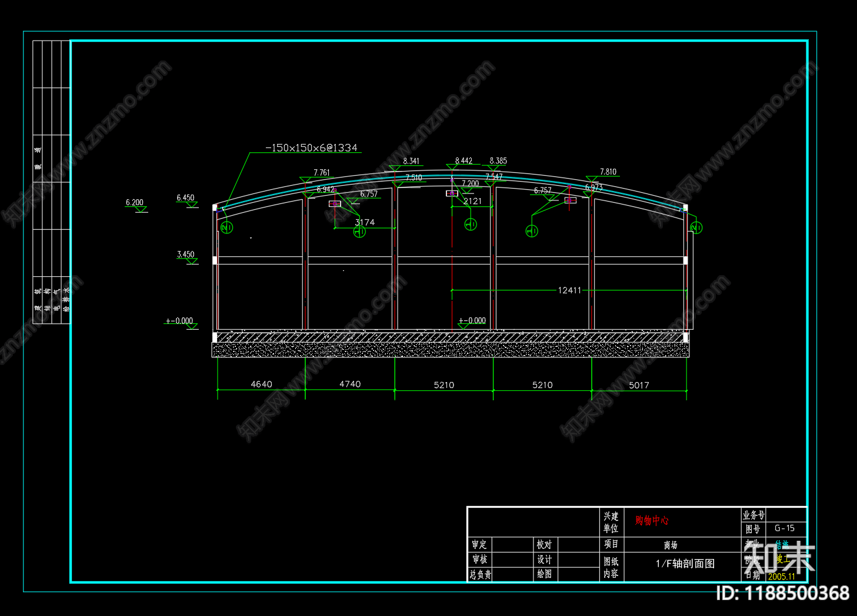Select the 绘图 title block label
This screenshot has width=857, height=616.
pos(544,574)
